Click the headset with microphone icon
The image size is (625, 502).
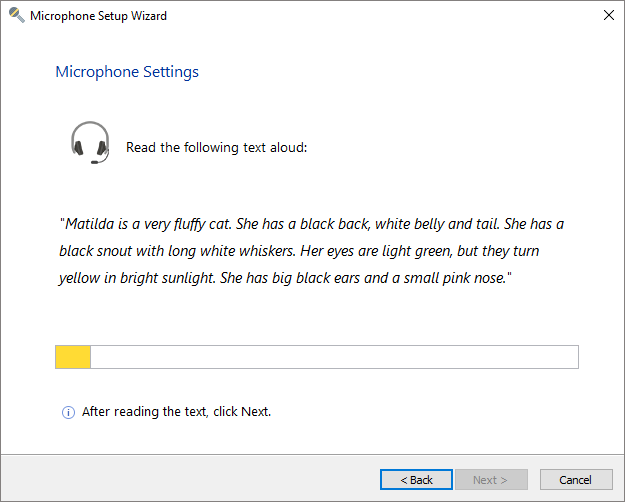click(90, 143)
